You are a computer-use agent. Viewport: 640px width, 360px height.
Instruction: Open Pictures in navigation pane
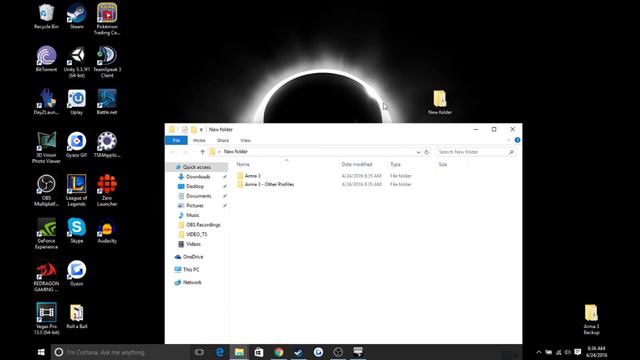(195, 205)
